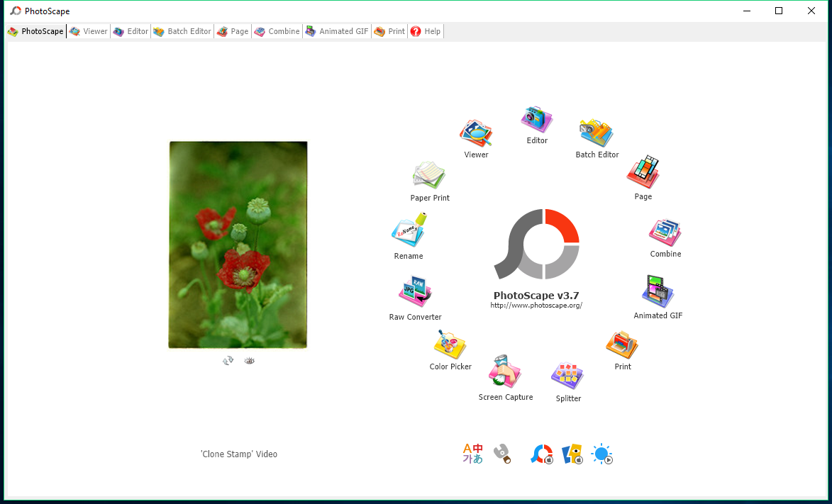Open the Help tab with the question mark

(x=426, y=31)
